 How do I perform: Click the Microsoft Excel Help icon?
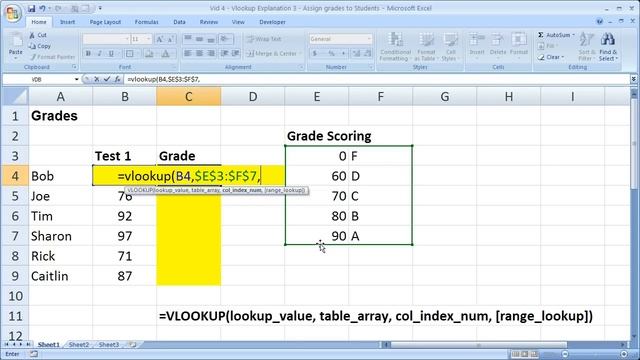point(599,22)
